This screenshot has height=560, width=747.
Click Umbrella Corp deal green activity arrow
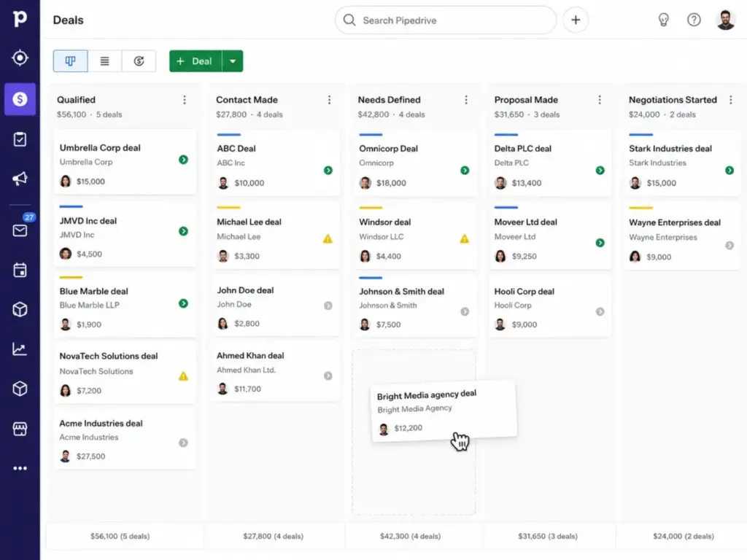(x=183, y=160)
